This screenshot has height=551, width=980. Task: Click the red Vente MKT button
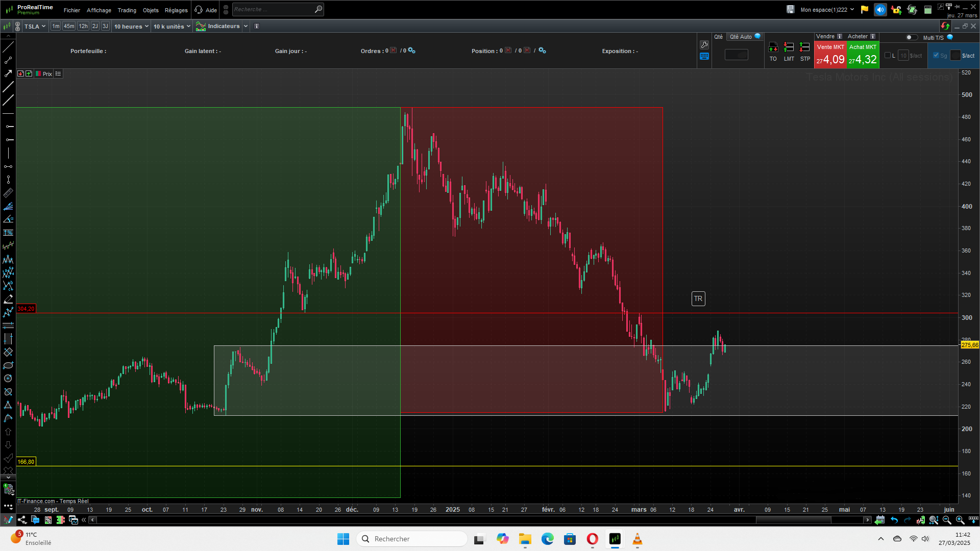(x=830, y=55)
